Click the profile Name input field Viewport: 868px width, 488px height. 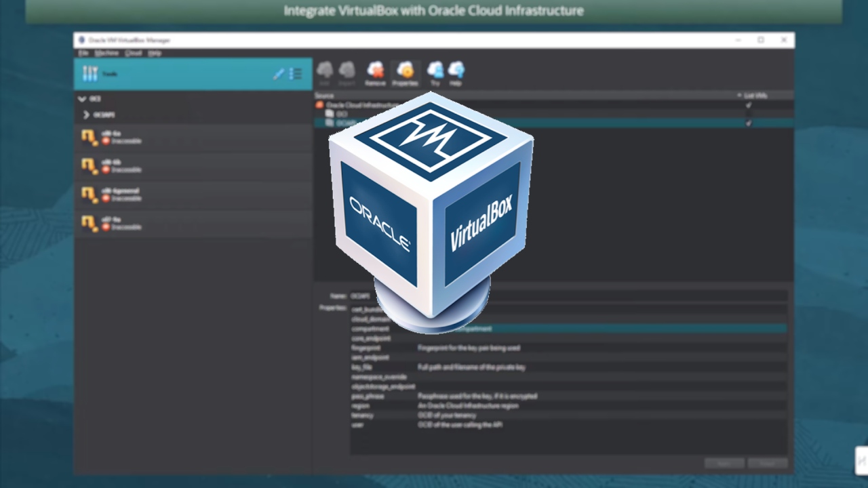[568, 296]
